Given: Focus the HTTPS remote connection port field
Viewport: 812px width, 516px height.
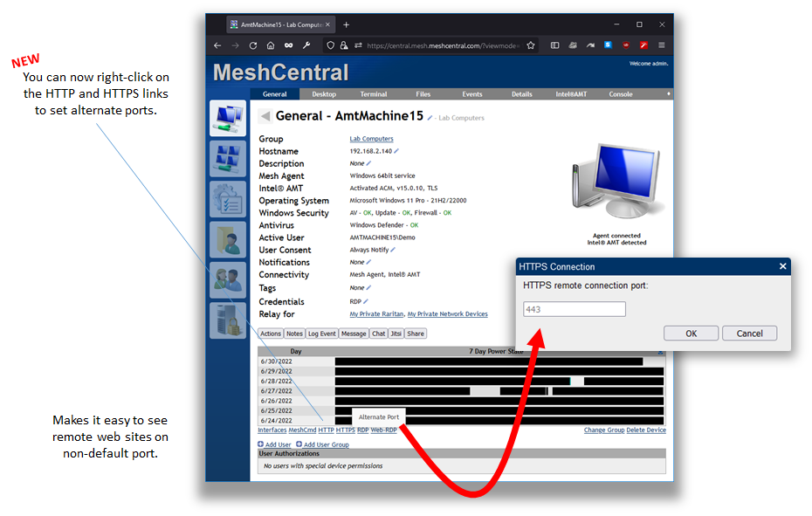Looking at the screenshot, I should coord(575,309).
